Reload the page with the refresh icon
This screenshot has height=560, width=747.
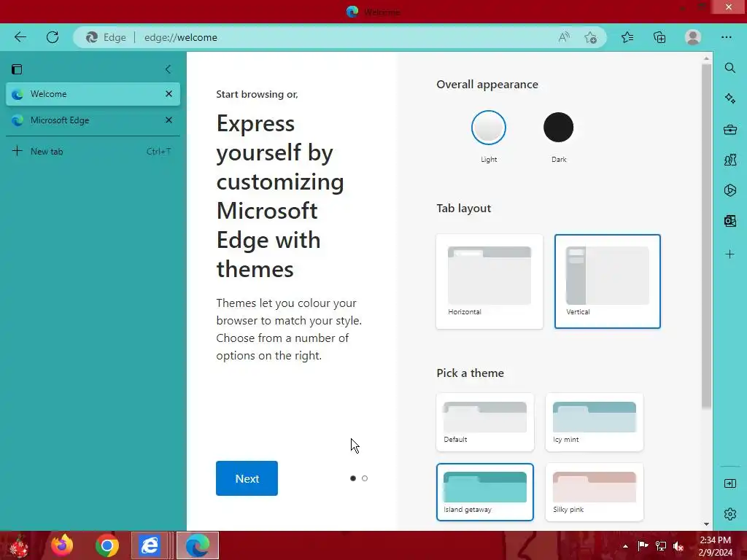pyautogui.click(x=53, y=37)
